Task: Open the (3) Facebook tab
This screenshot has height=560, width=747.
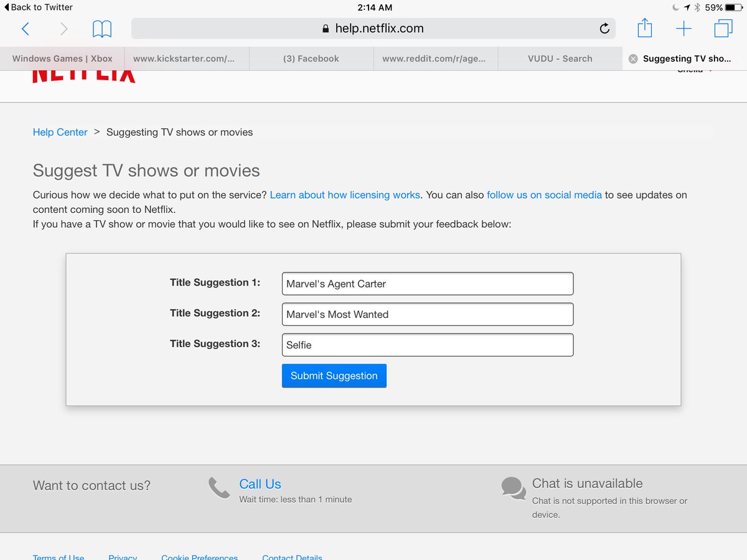Action: click(x=311, y=58)
